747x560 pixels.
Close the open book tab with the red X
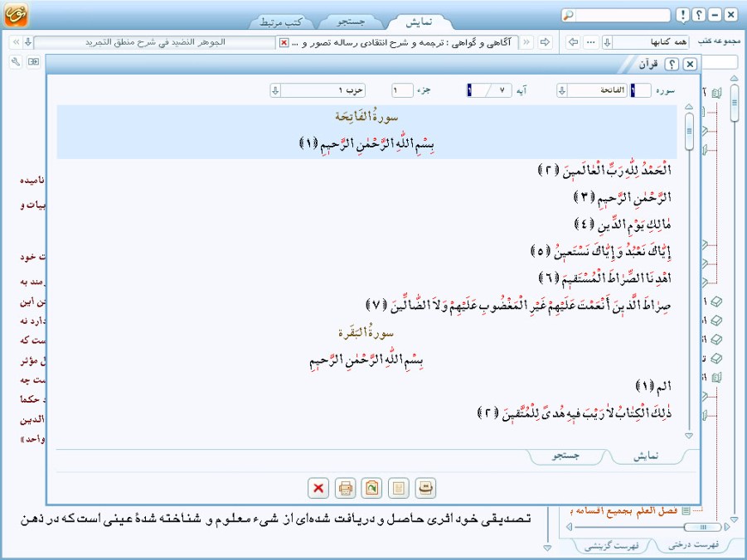pyautogui.click(x=284, y=43)
